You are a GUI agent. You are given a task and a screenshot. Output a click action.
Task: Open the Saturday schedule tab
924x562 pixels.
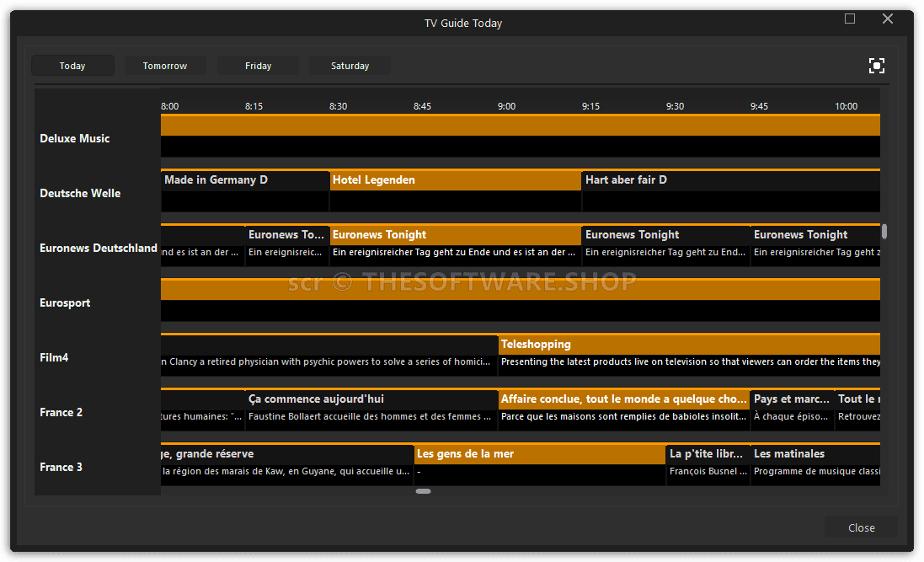[350, 66]
